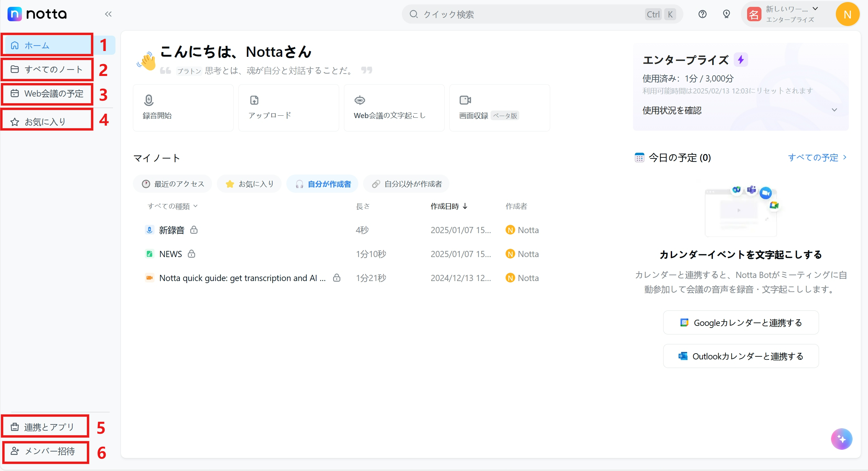The image size is (868, 471).
Task: Click the 4秒 duration cell
Action: (362, 230)
